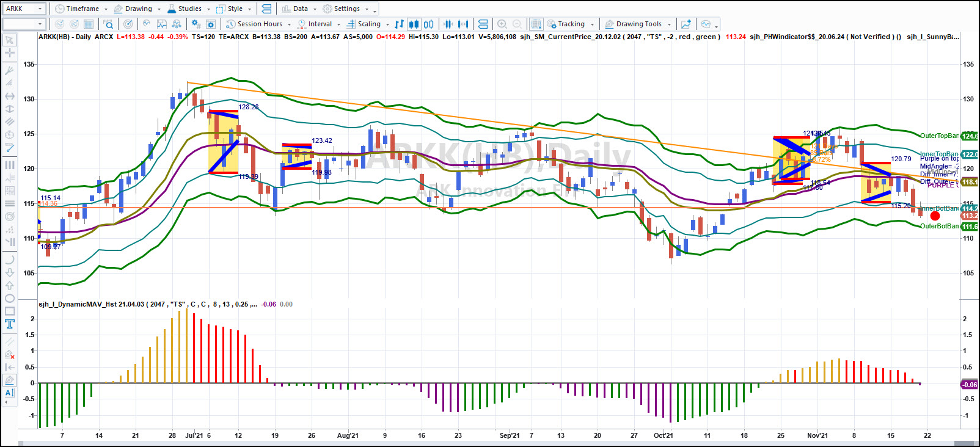Viewport: 980px width, 447px height.
Task: Open the ARKK symbol combo box
Action: point(24,9)
